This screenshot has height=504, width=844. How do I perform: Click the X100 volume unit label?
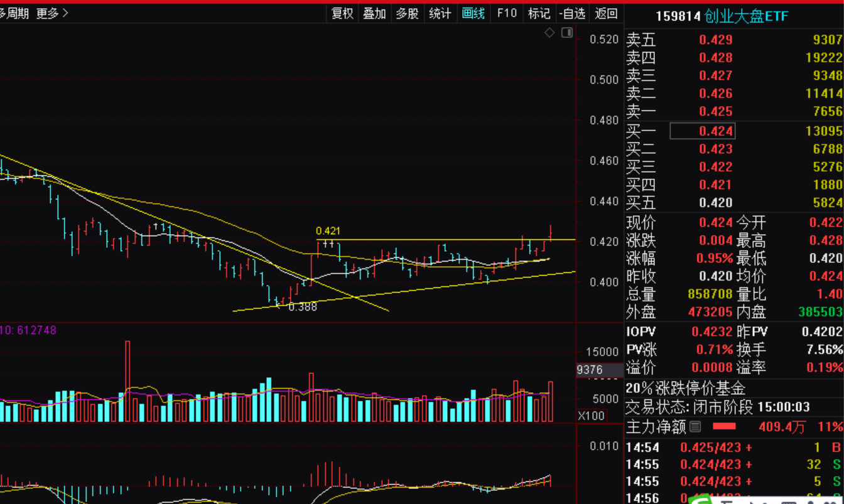tap(591, 416)
